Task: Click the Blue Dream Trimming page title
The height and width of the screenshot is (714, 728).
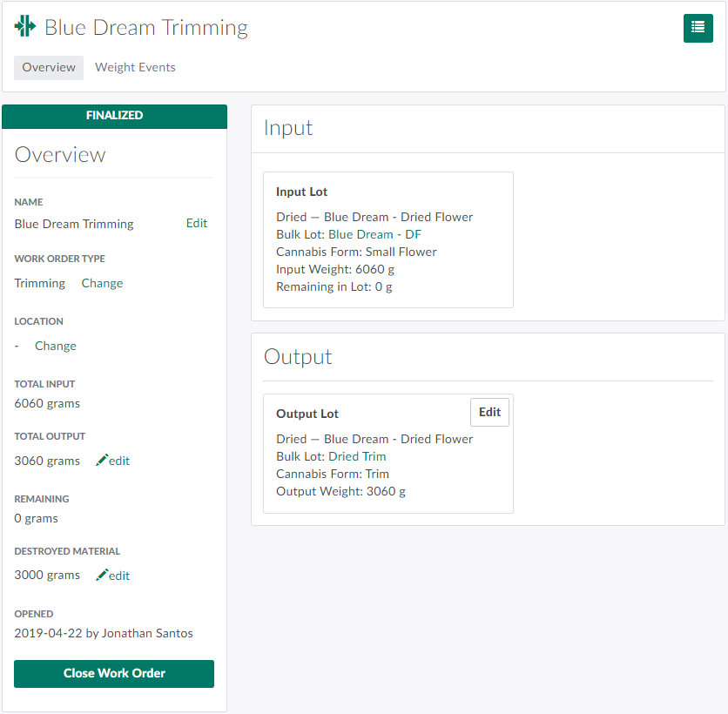Action: [146, 28]
